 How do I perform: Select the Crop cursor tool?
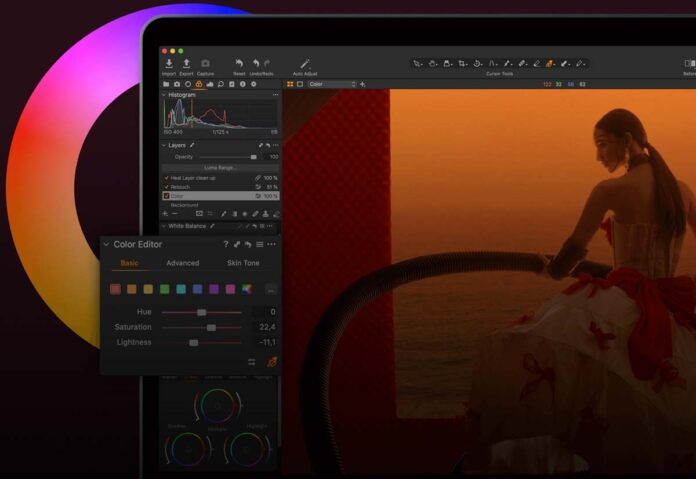click(462, 64)
